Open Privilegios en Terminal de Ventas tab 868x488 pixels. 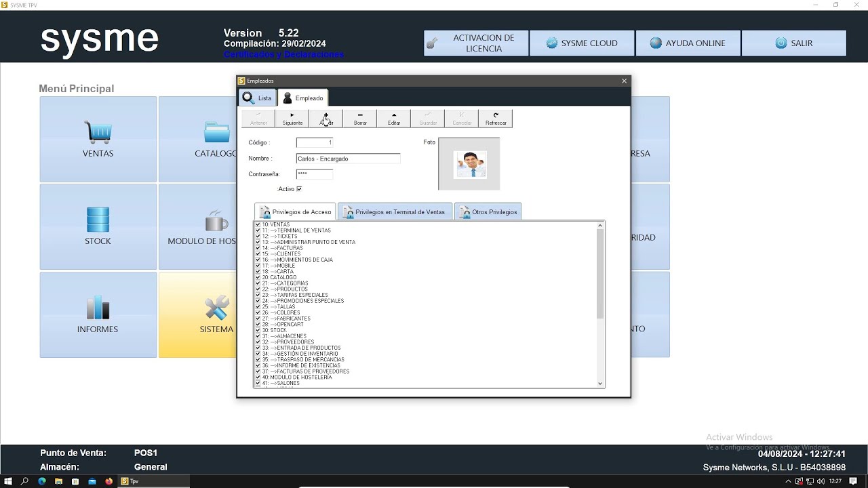click(x=395, y=212)
